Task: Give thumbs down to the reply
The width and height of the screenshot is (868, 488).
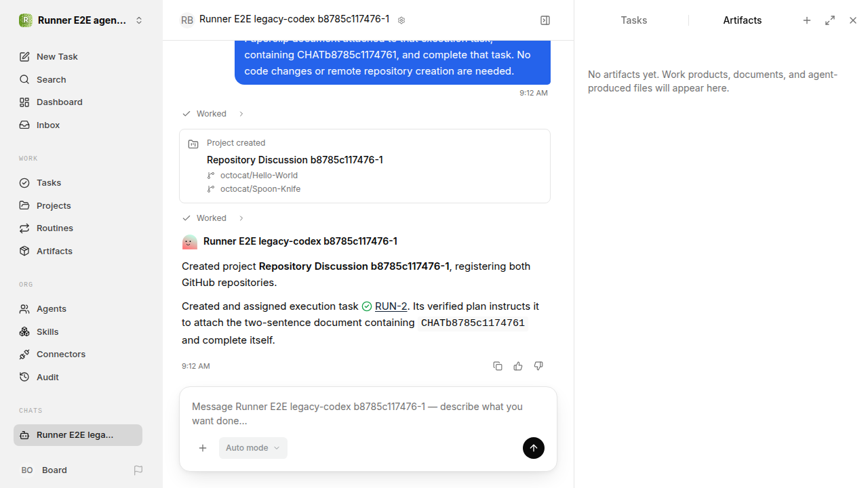Action: [x=538, y=366]
